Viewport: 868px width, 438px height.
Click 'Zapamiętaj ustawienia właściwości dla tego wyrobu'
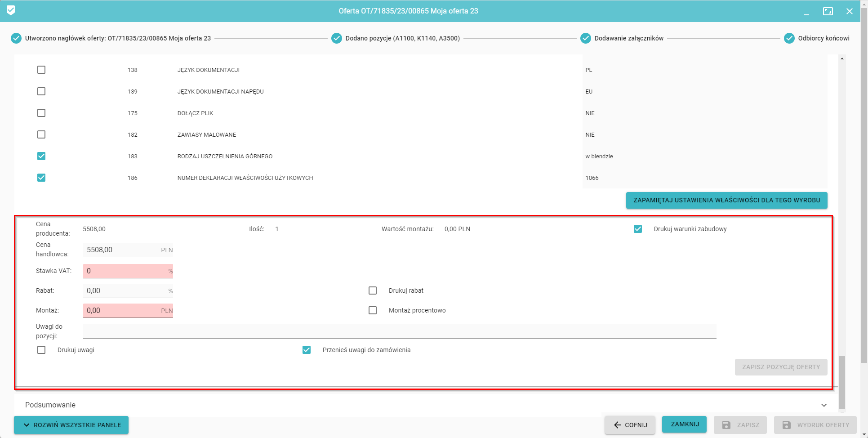(x=726, y=200)
